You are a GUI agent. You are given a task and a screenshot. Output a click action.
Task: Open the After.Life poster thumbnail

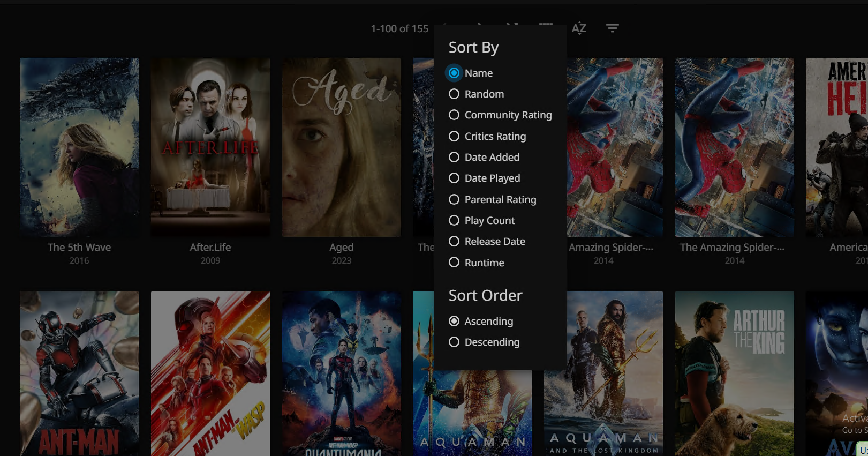(210, 147)
